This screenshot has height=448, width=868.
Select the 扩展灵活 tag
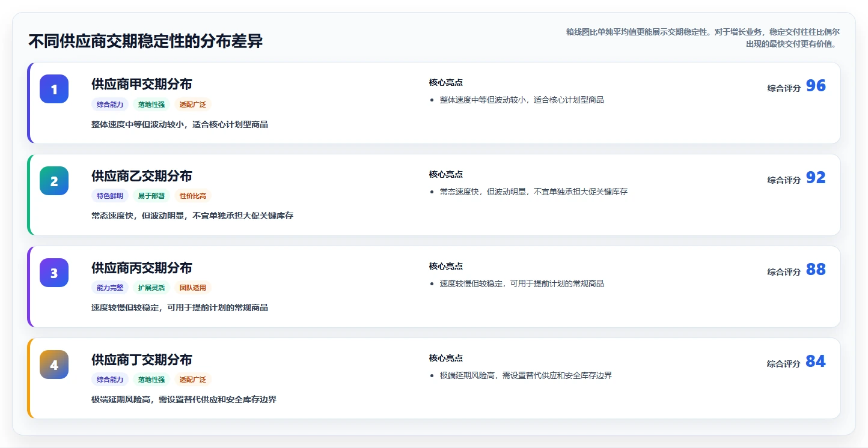click(x=151, y=288)
